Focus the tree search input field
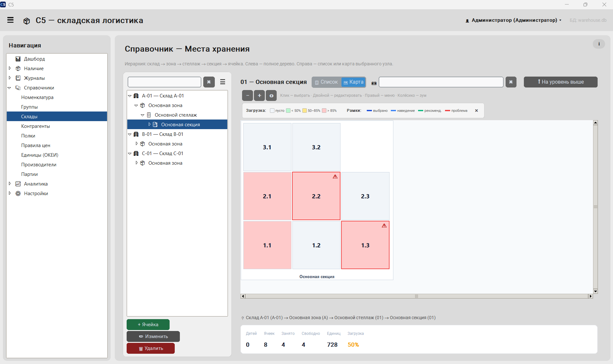 [164, 82]
